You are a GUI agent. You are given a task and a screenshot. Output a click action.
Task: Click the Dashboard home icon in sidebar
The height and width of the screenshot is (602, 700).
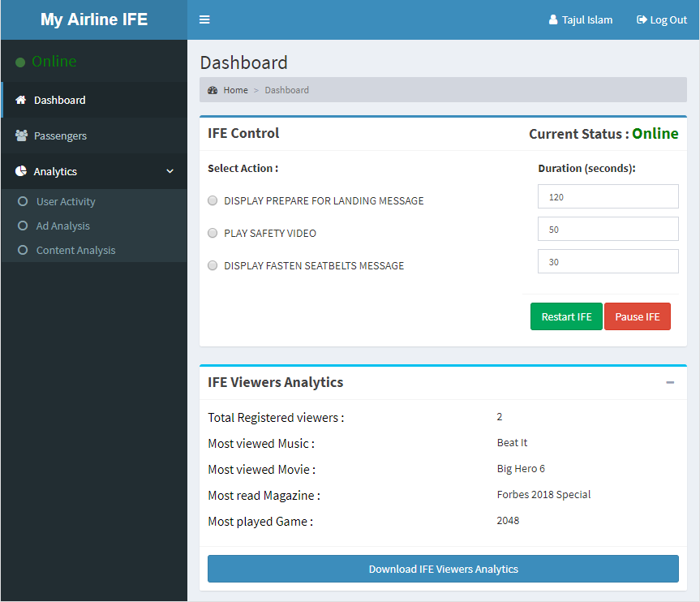click(x=21, y=101)
